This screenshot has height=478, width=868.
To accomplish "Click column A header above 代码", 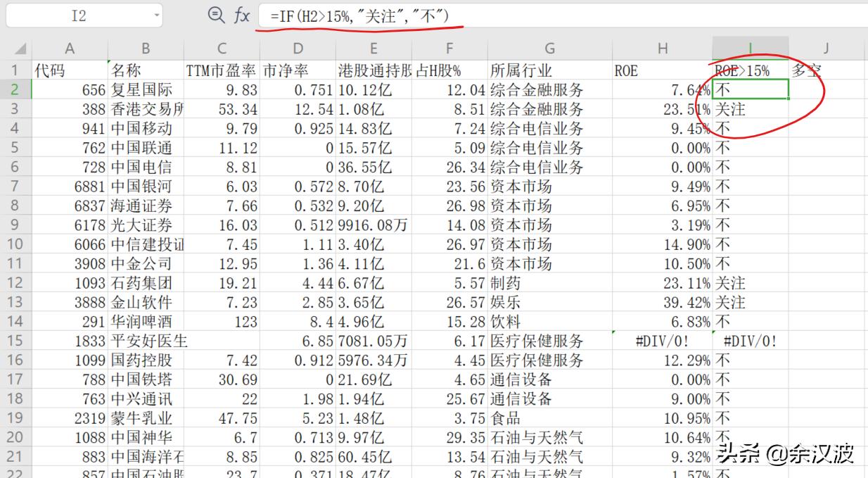I will (x=69, y=49).
